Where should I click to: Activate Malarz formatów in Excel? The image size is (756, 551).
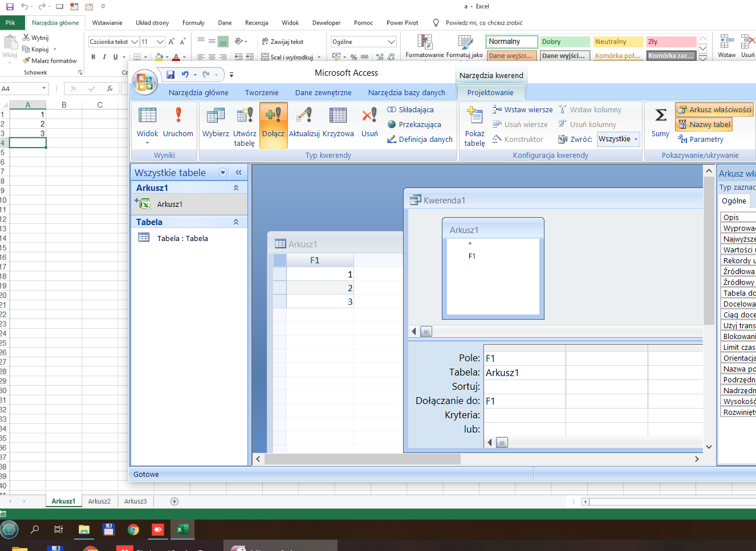click(x=50, y=60)
